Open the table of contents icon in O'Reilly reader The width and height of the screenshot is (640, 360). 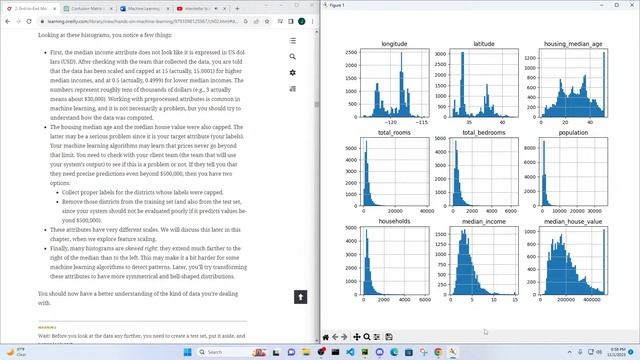(x=293, y=41)
